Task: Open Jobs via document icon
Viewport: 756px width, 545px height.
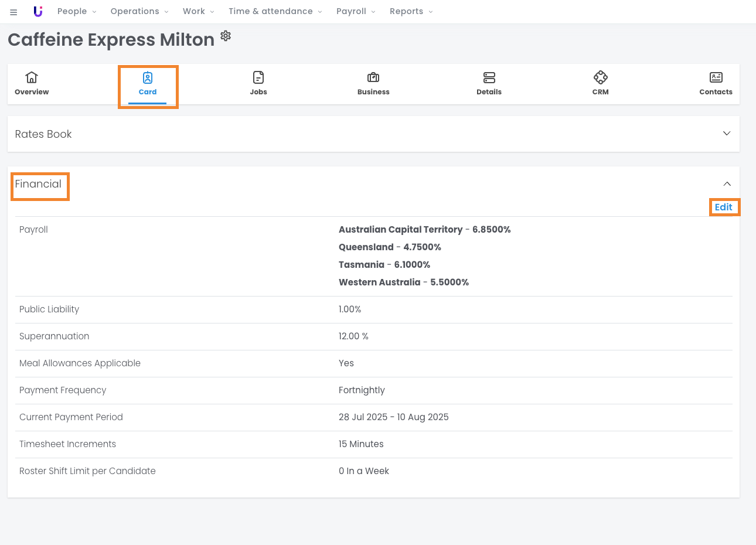Action: point(258,77)
